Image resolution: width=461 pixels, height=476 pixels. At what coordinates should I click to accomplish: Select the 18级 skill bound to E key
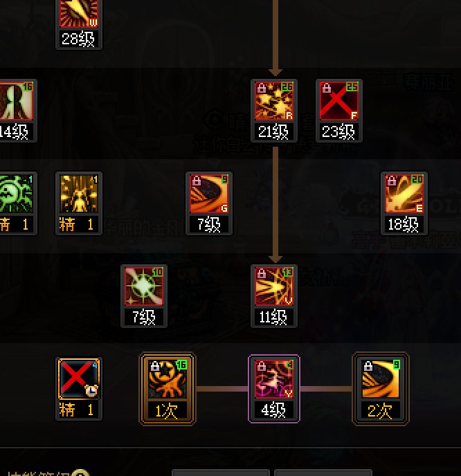point(404,194)
